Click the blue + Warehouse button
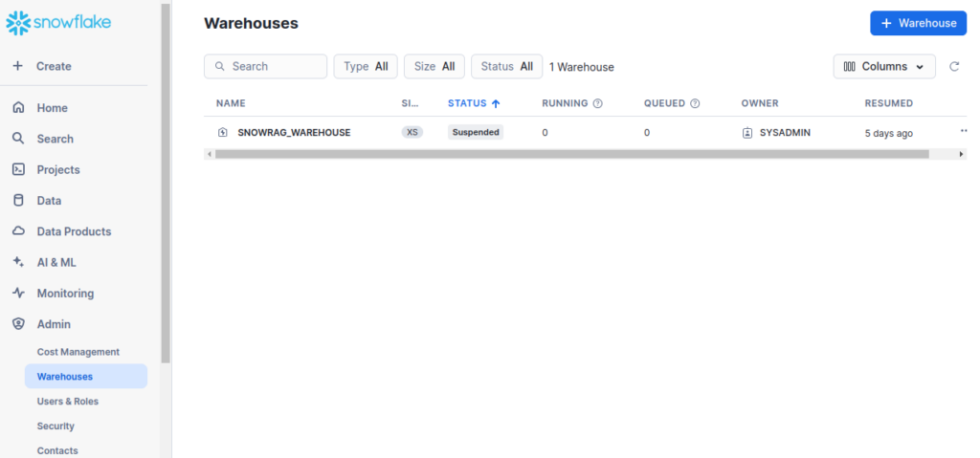The image size is (980, 458). point(918,23)
